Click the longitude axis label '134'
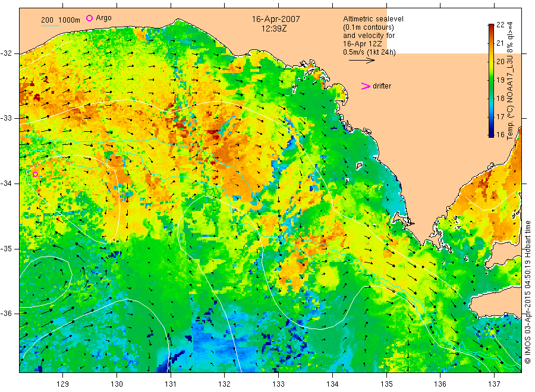 pos(332,384)
